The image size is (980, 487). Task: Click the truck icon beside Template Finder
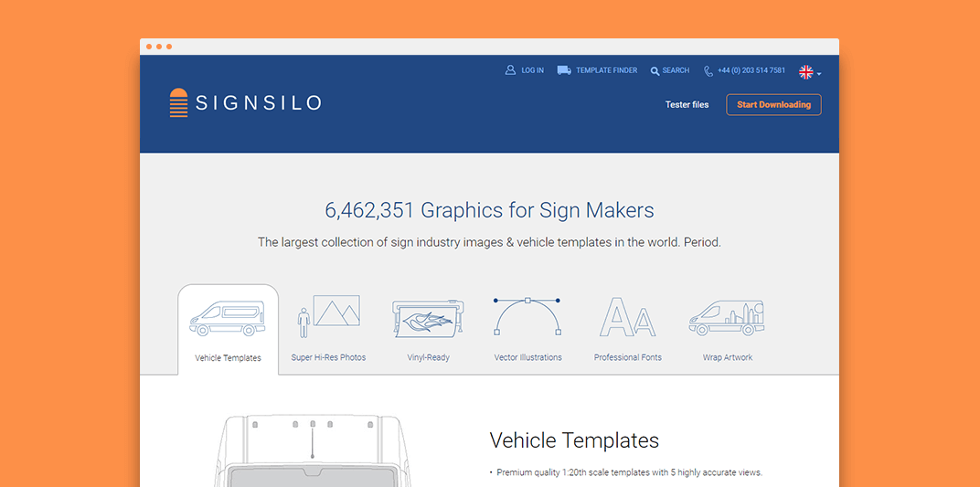[564, 70]
